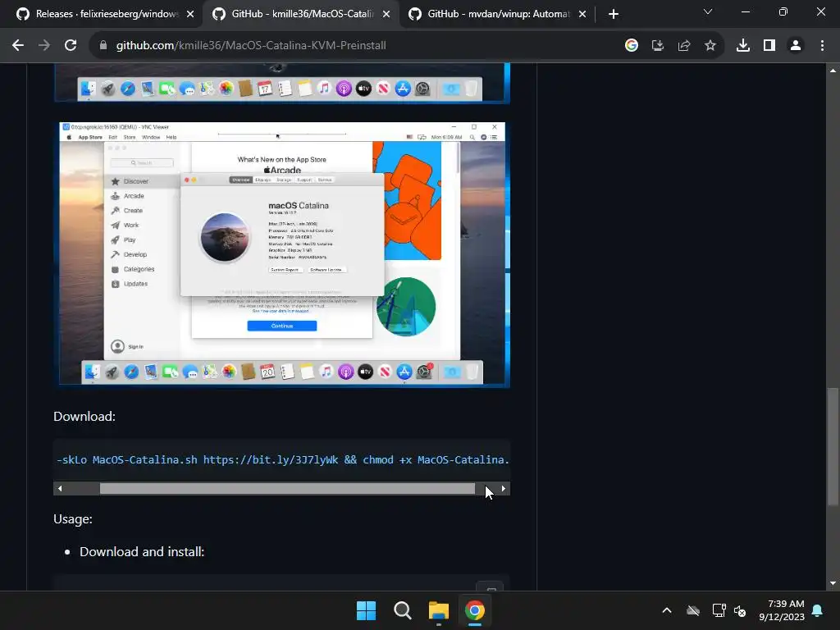Viewport: 840px width, 630px height.
Task: Open the Windows Start menu
Action: coord(367,610)
